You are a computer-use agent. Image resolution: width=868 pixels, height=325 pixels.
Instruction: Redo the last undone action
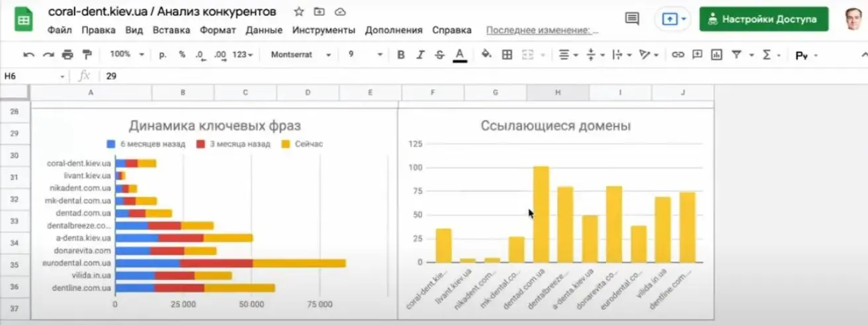click(48, 55)
